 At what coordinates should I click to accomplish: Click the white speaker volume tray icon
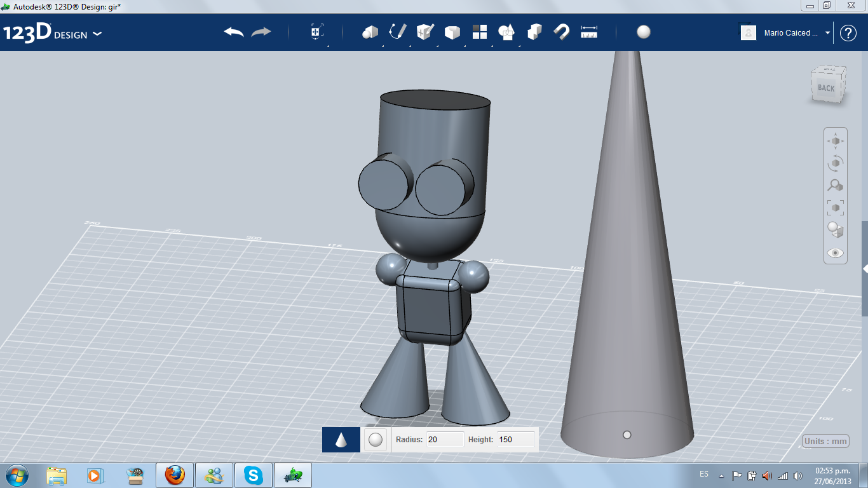point(797,475)
